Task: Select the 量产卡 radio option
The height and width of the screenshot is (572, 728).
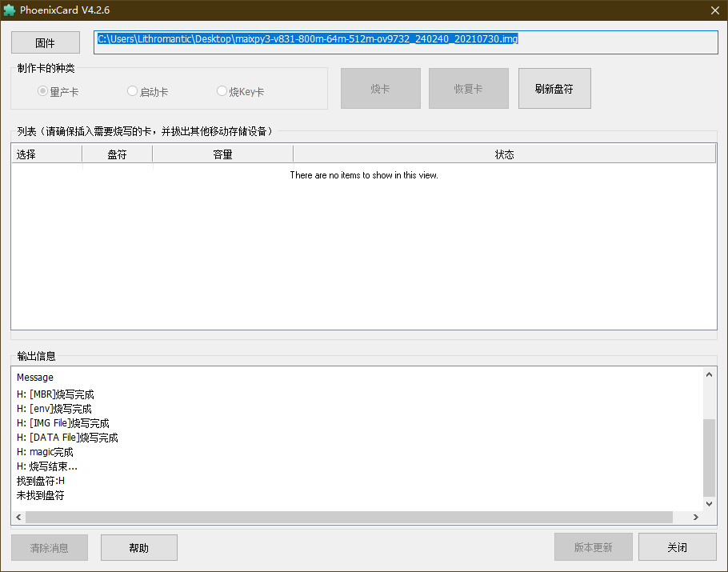Action: click(x=58, y=91)
